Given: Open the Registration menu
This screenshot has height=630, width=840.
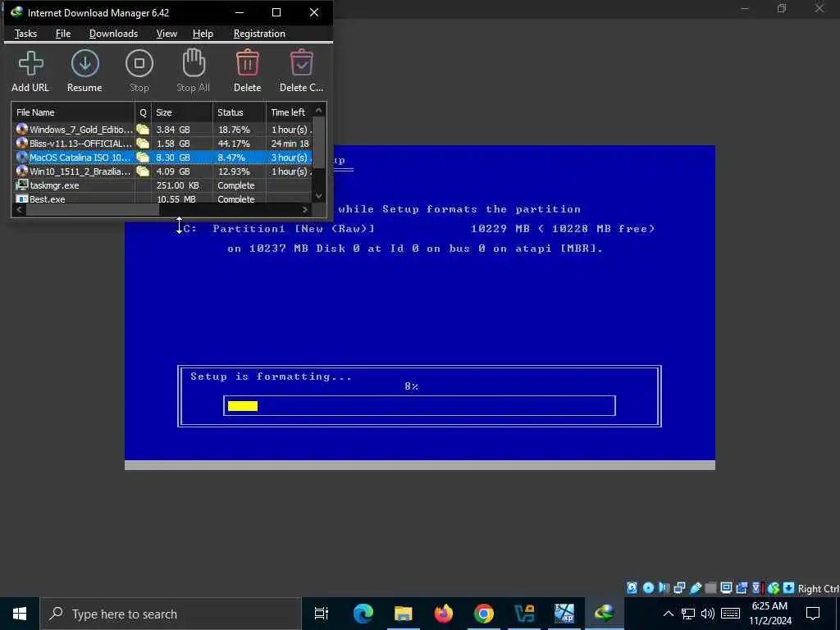Looking at the screenshot, I should pos(259,33).
